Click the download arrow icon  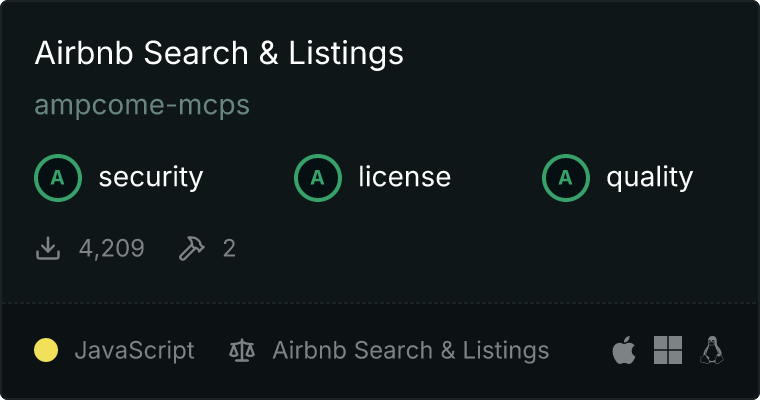(48, 248)
